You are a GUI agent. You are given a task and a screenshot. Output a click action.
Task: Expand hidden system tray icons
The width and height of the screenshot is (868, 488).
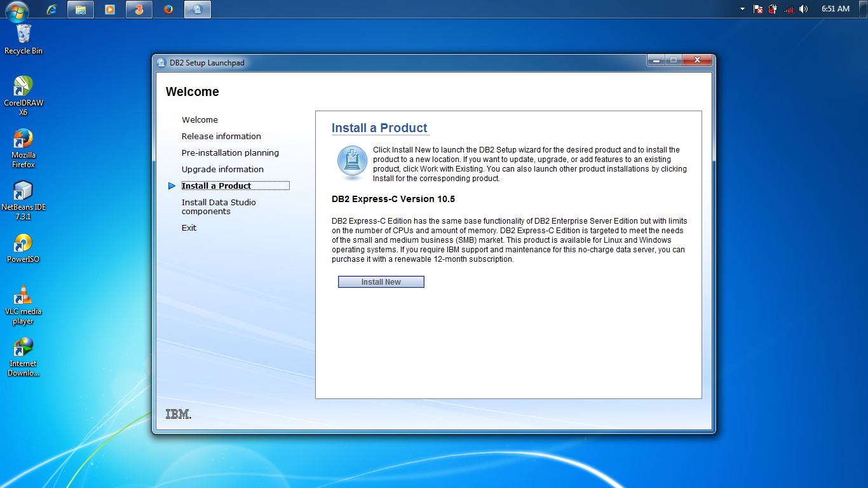(x=742, y=9)
